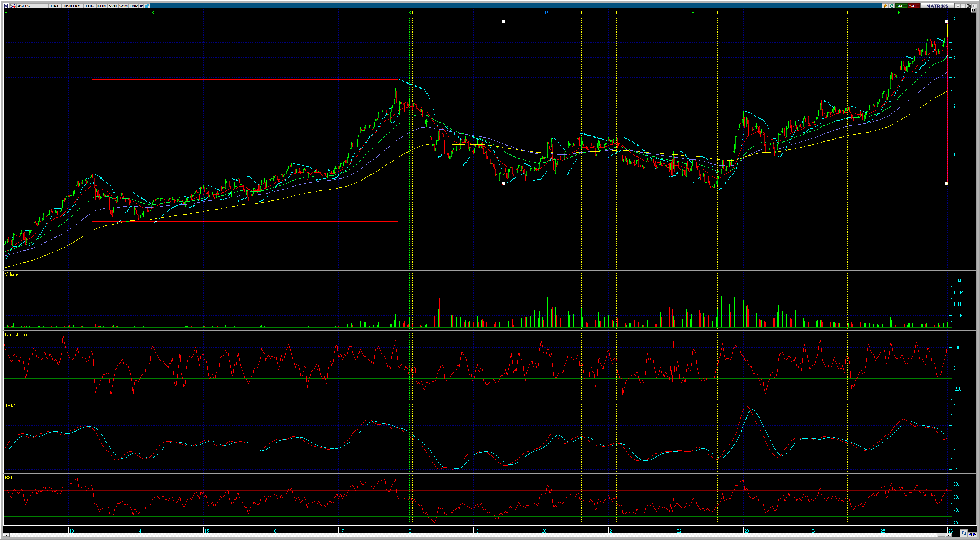
Task: Click the green C icon top right
Action: pyautogui.click(x=891, y=6)
